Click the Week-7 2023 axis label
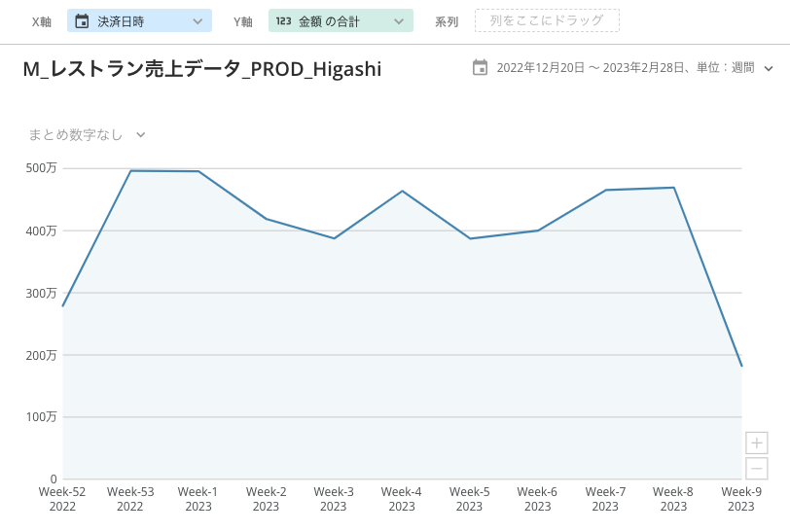The width and height of the screenshot is (790, 532). point(605,499)
